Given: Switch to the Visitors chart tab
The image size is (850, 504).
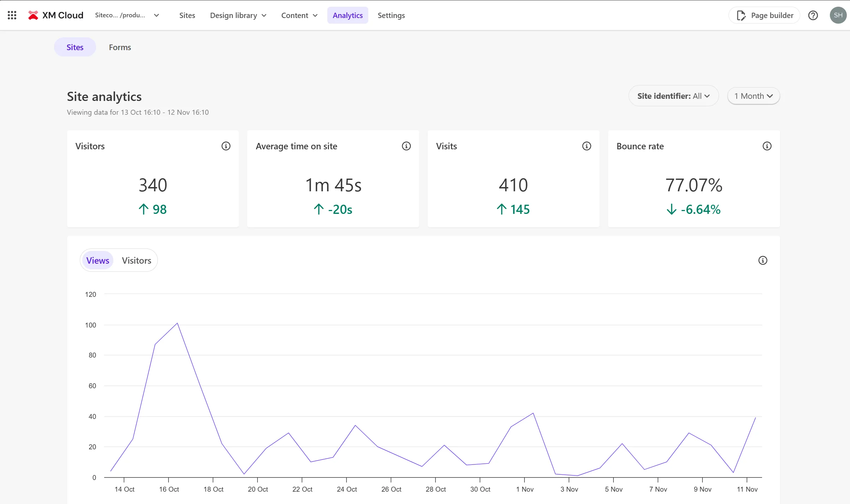Looking at the screenshot, I should point(136,260).
